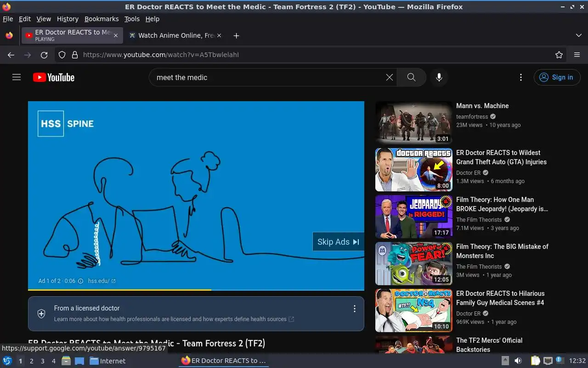588x368 pixels.
Task: Open the Power of Fear Monsters Inc thumbnail
Action: 414,264
